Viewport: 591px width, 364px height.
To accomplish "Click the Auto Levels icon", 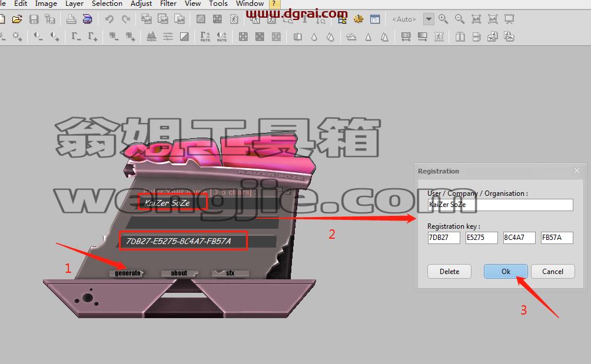I will click(x=205, y=36).
